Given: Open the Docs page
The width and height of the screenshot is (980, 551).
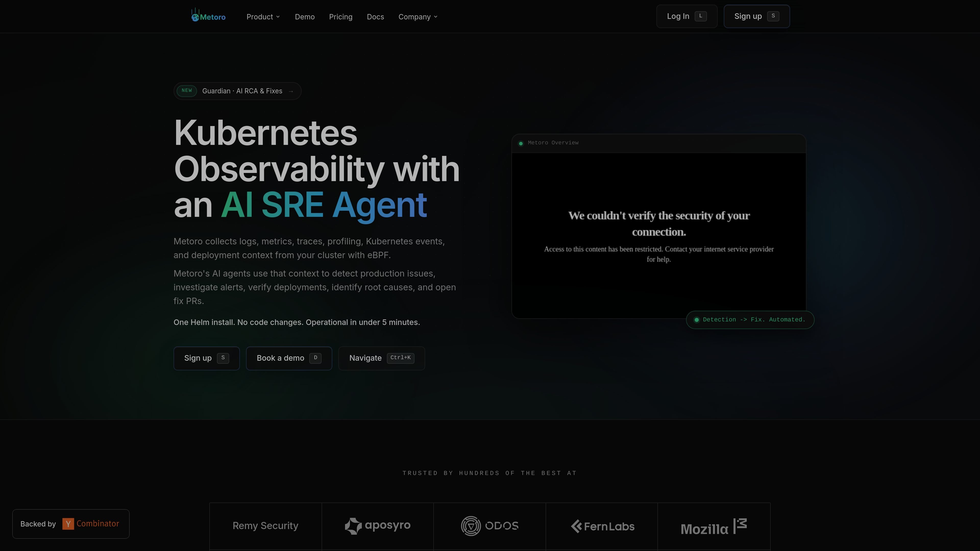Looking at the screenshot, I should click(x=375, y=17).
